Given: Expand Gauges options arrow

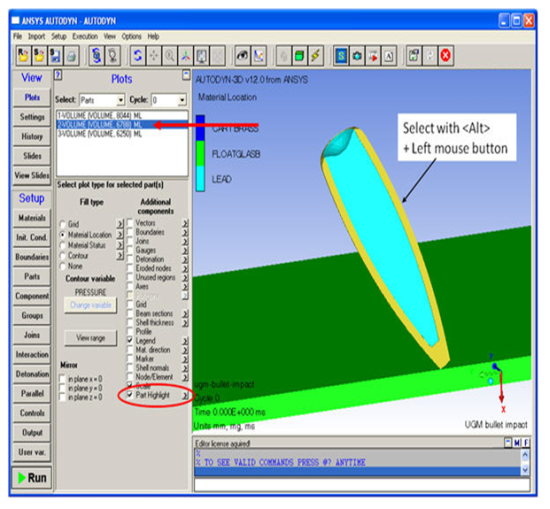Looking at the screenshot, I should tap(185, 250).
